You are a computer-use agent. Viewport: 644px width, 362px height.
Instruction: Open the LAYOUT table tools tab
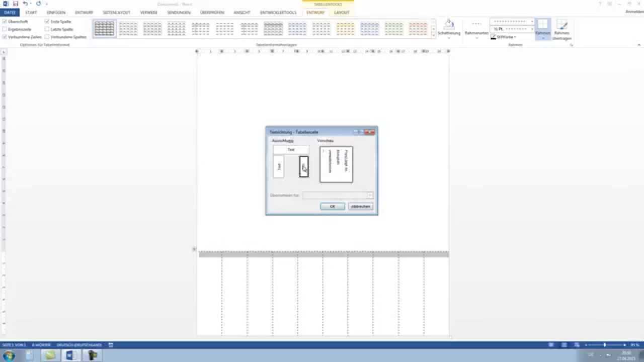point(342,13)
